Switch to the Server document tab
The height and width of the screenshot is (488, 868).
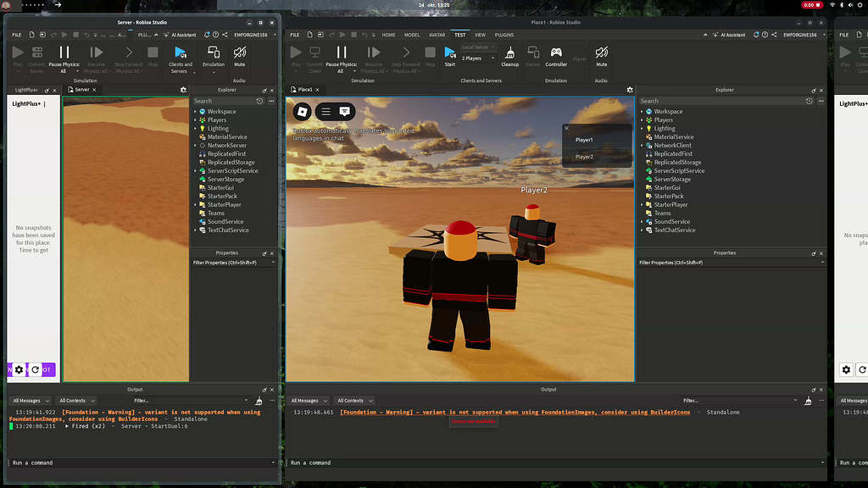(81, 88)
